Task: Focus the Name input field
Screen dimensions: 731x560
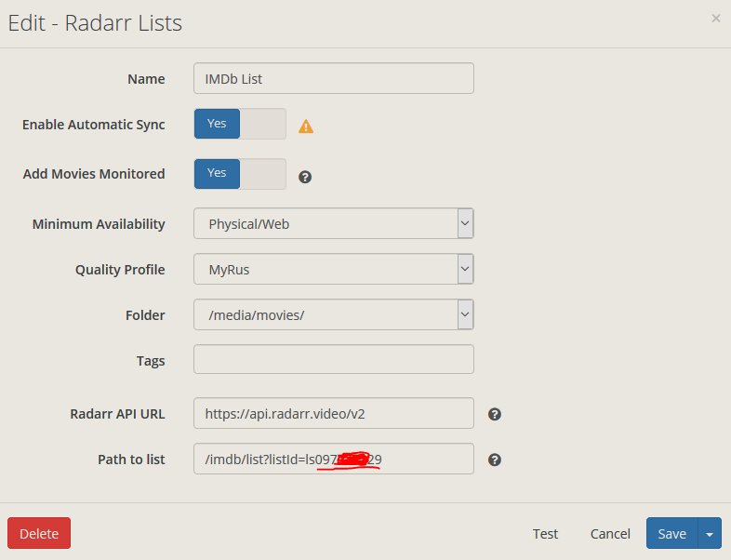Action: point(334,78)
